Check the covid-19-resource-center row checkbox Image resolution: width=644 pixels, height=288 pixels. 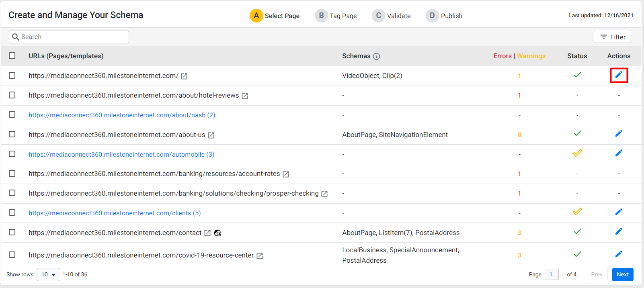coord(12,255)
